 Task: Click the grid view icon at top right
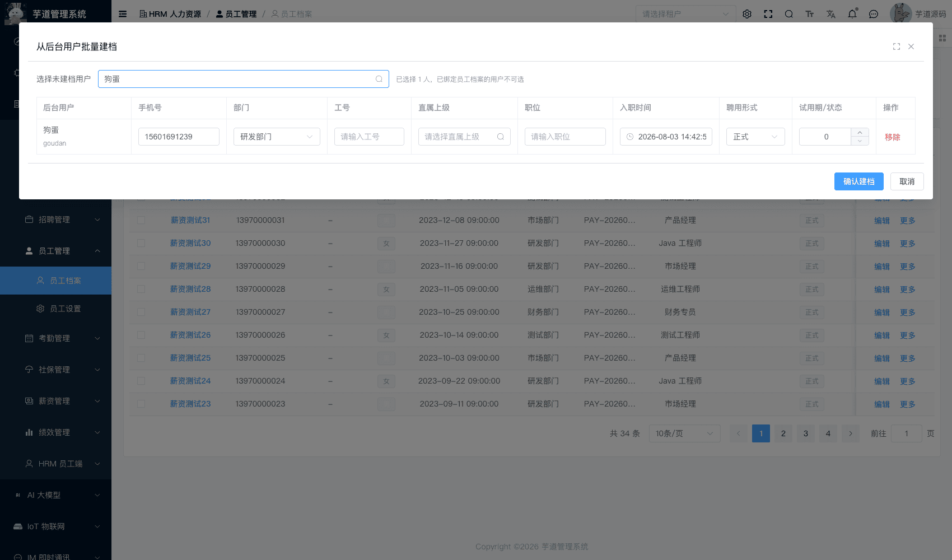coord(942,38)
